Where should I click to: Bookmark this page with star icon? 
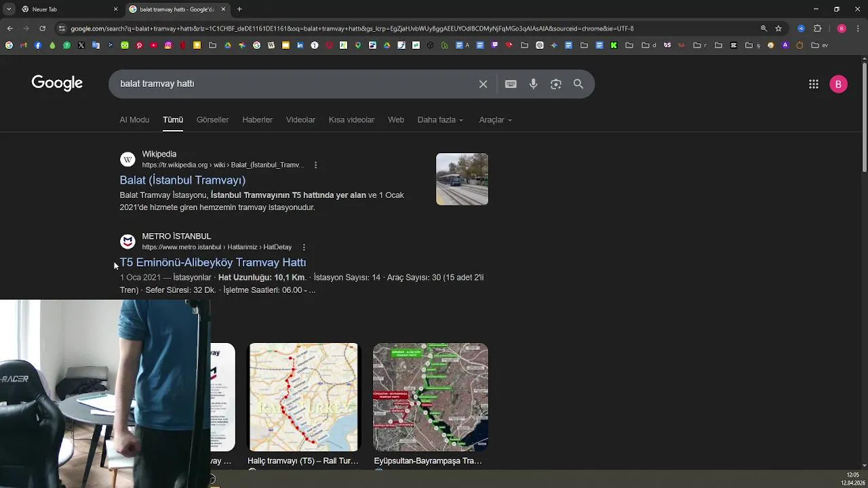click(x=778, y=28)
